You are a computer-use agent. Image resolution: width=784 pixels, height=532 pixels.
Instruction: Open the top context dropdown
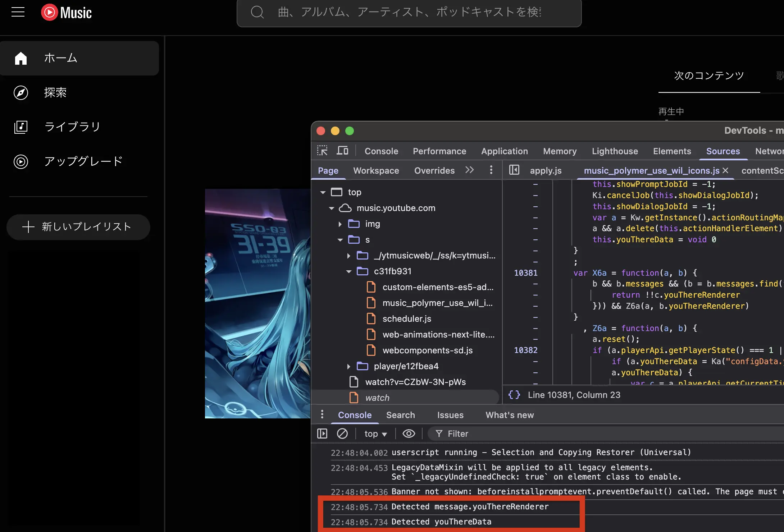tap(375, 434)
